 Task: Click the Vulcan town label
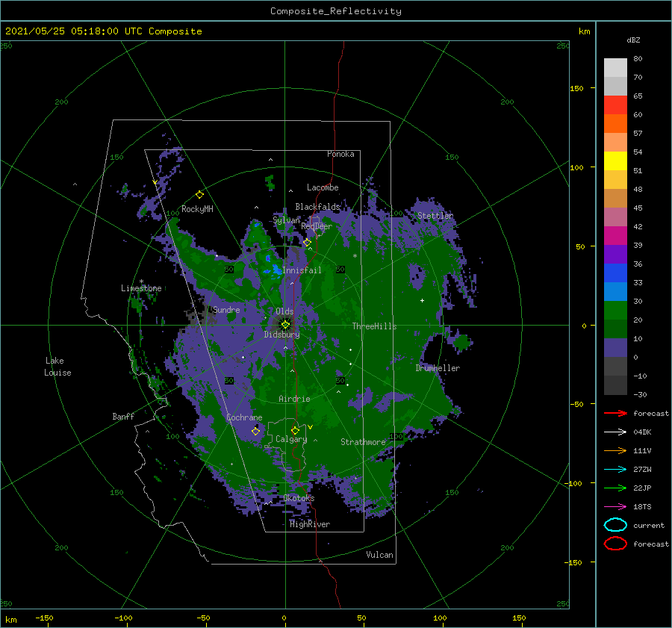coord(380,555)
